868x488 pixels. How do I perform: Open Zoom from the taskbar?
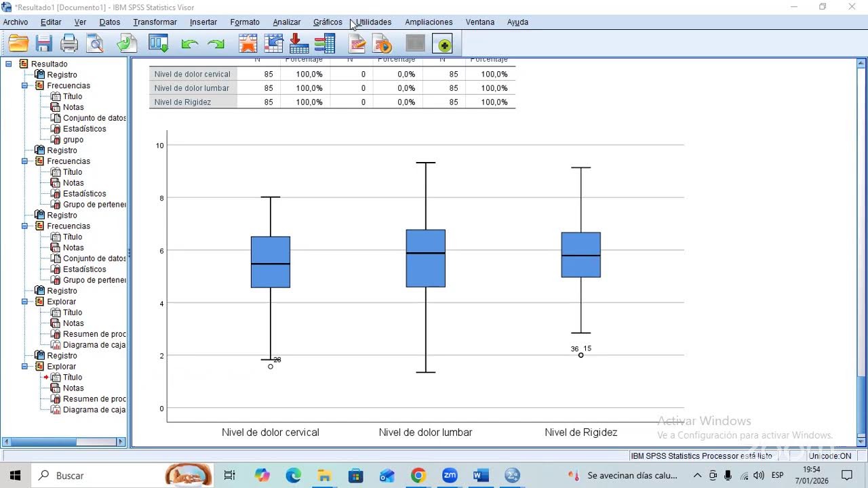(450, 476)
